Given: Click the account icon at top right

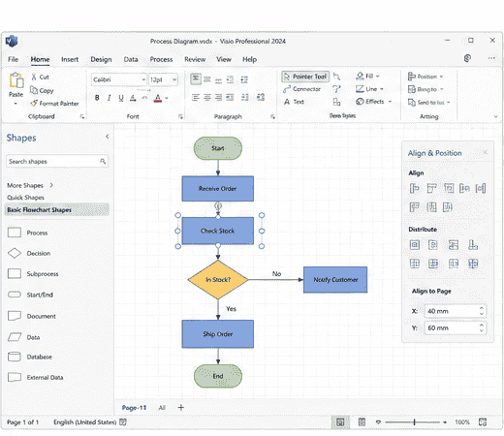Looking at the screenshot, I should click(467, 58).
